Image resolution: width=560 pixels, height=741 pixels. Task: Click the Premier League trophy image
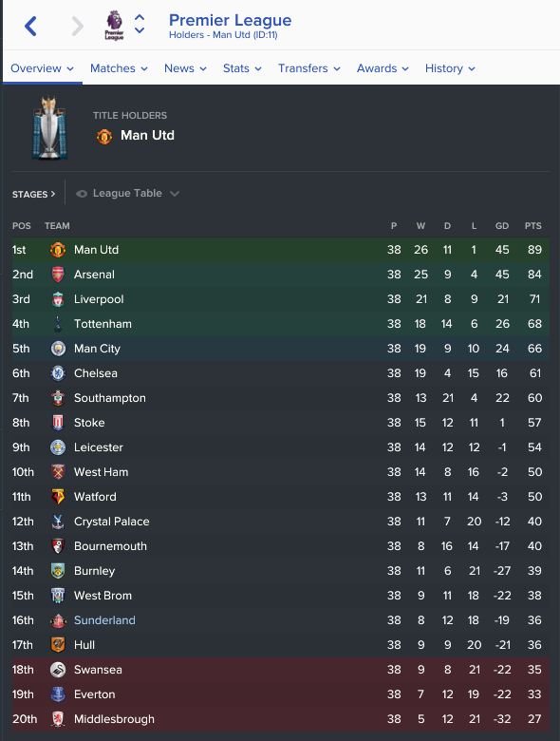tap(49, 127)
